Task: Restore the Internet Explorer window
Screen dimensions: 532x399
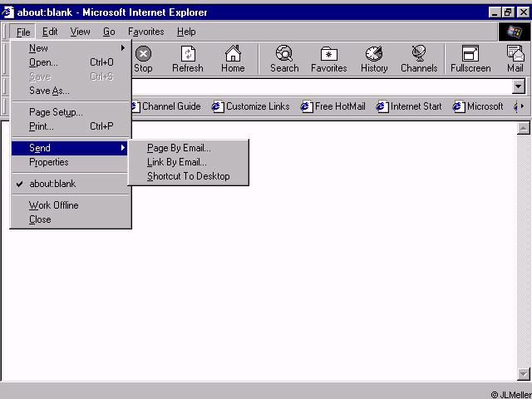Action: point(508,13)
